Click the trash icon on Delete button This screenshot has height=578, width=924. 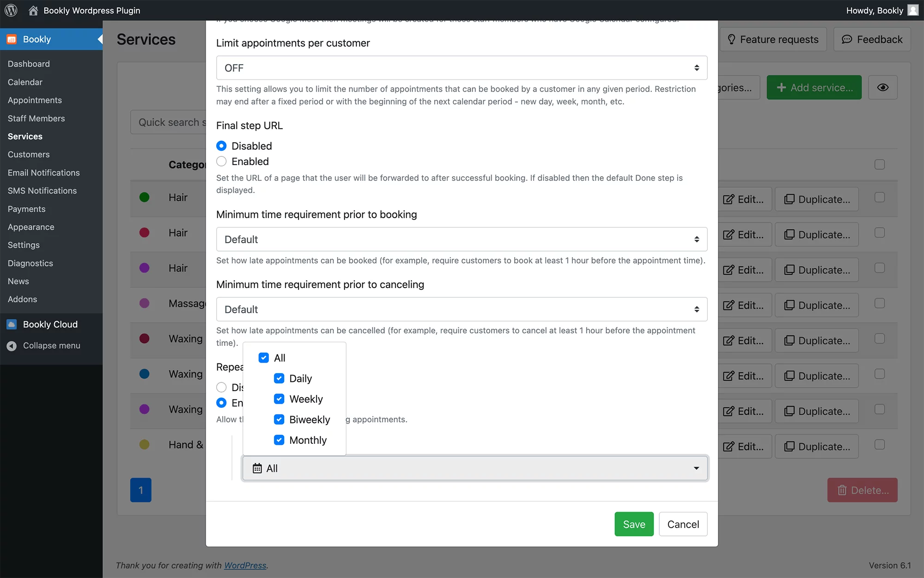[842, 490]
